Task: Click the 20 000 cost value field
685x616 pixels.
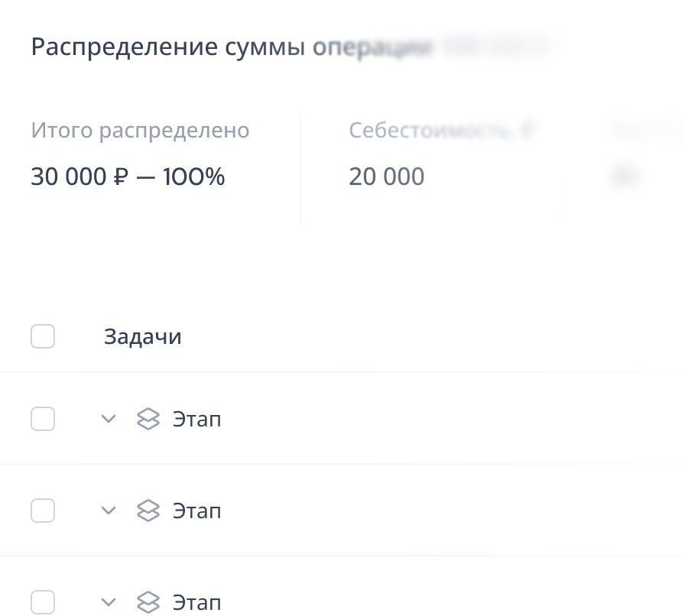Action: [387, 177]
